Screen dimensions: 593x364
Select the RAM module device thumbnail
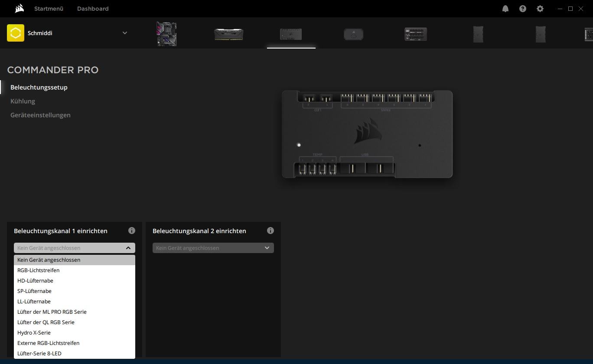(x=229, y=34)
